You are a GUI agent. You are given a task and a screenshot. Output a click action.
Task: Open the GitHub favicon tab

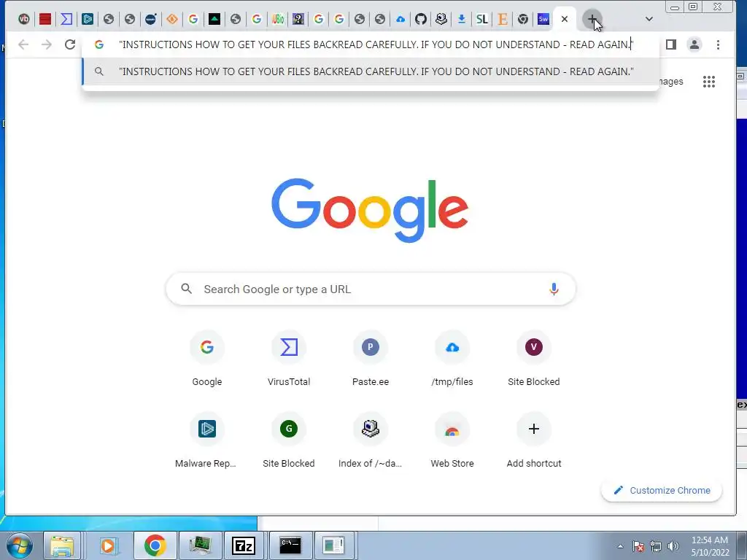click(421, 19)
